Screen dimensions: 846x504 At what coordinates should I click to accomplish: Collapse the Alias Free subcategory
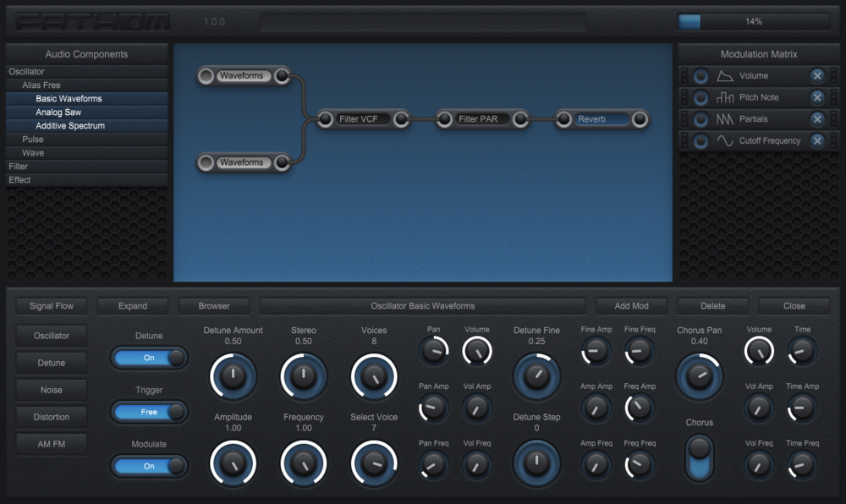click(86, 85)
